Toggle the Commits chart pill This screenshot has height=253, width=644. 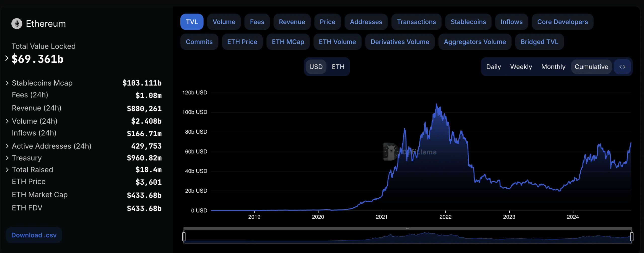pos(199,42)
